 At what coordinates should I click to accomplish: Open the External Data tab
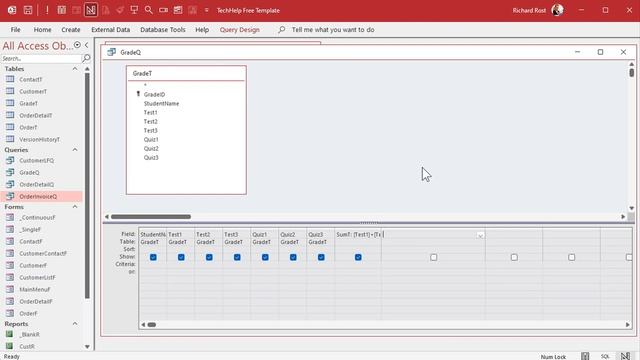coord(111,30)
